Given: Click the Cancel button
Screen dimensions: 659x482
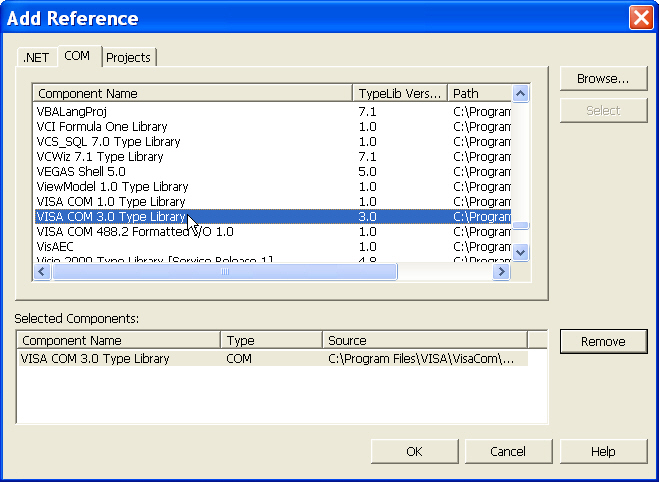Looking at the screenshot, I should coord(508,451).
